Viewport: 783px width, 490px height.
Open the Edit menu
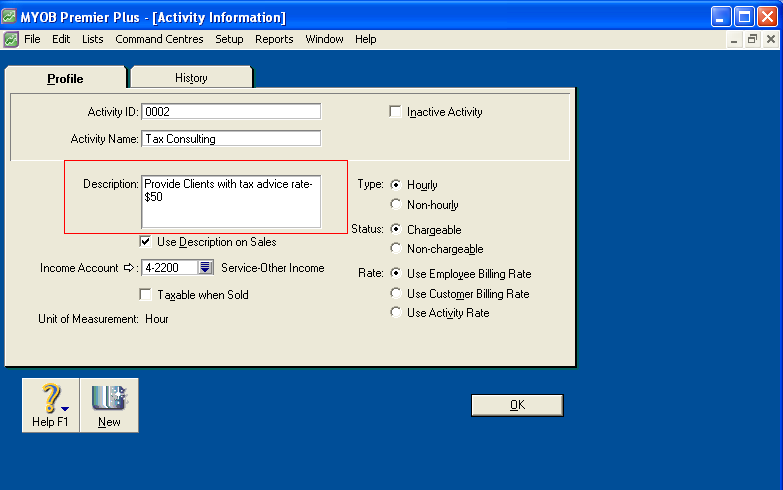tap(61, 39)
